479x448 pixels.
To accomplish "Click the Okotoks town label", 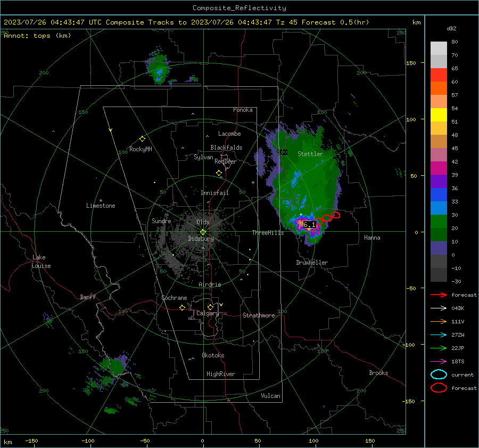I will click(x=213, y=355).
